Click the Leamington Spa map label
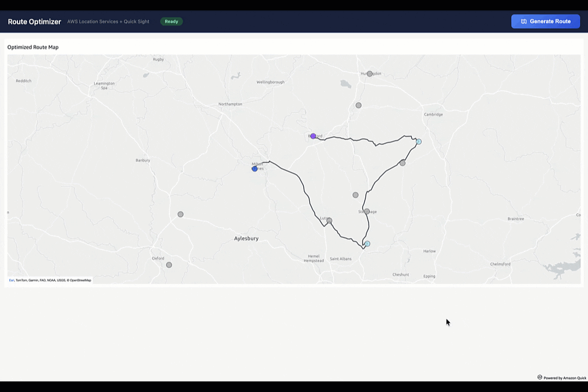The width and height of the screenshot is (588, 392). [x=104, y=85]
